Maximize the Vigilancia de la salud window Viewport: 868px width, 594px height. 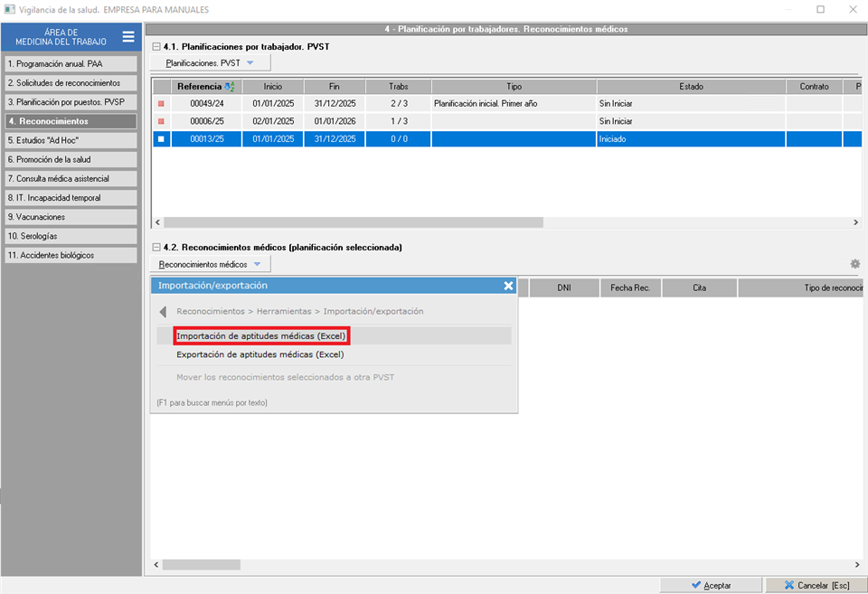point(820,9)
